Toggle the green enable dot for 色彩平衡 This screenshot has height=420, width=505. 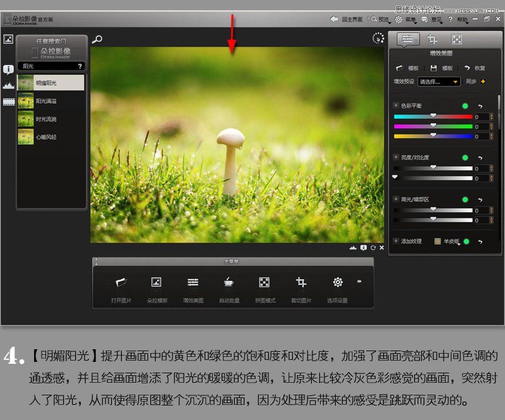coord(466,106)
